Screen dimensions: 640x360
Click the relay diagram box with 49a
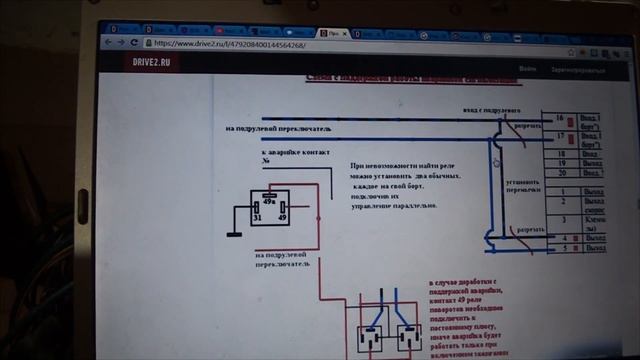[x=270, y=208]
